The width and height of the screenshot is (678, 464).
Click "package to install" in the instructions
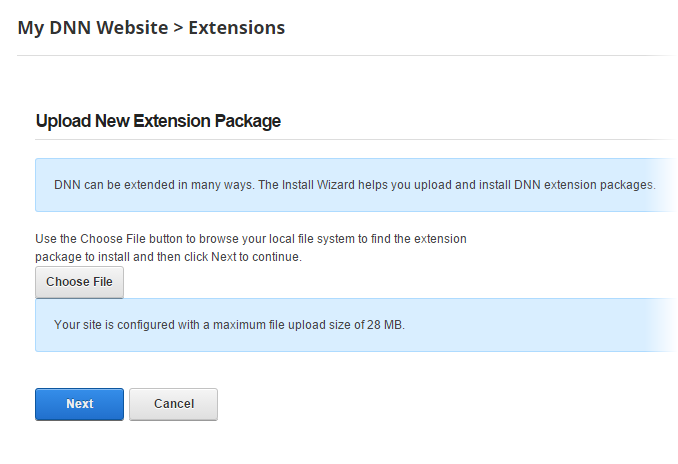coord(83,257)
